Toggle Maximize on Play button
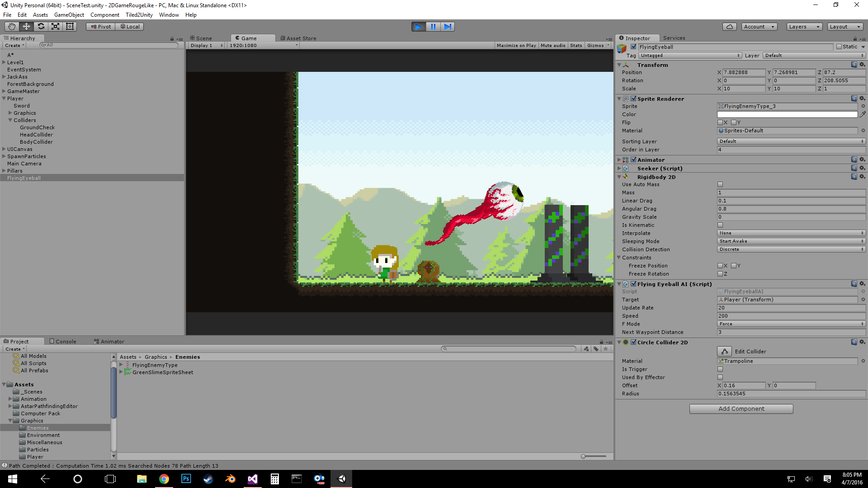 point(516,46)
